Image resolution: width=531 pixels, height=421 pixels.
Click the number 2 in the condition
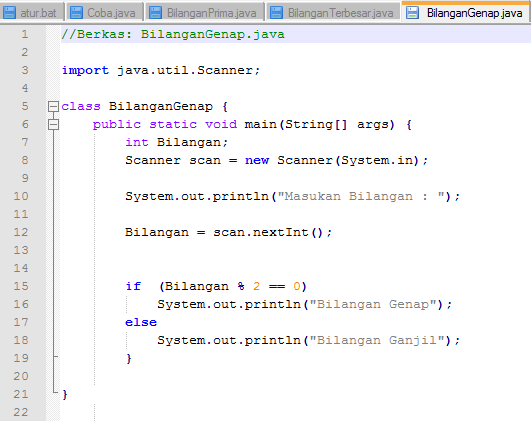click(x=256, y=286)
